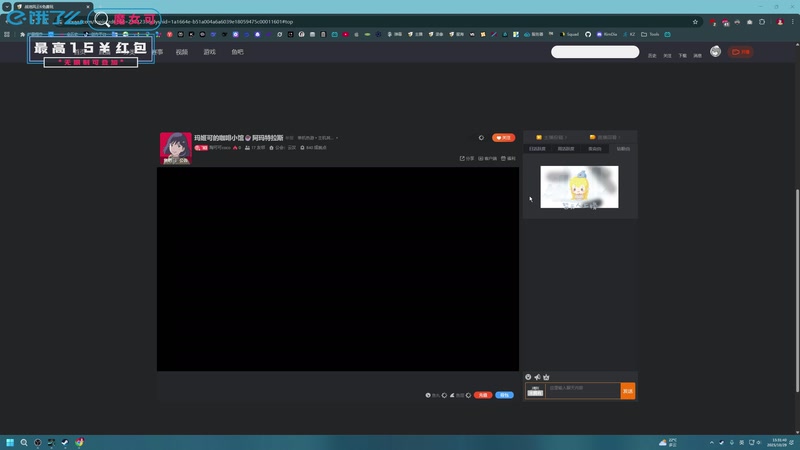Click the megaphone icon above chat input
Viewport: 800px width, 450px height.
point(537,377)
